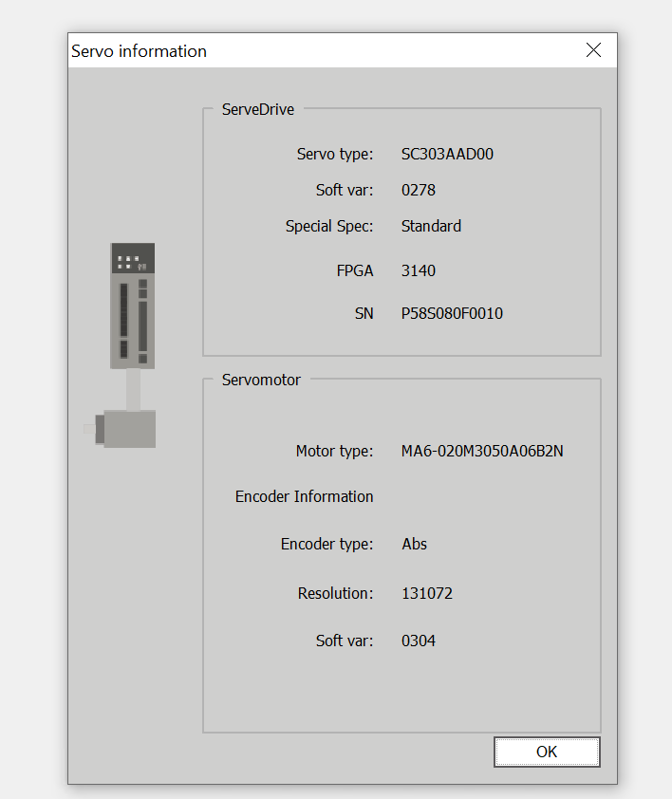
Task: Click the serial number P58S080F0010
Action: pos(452,313)
